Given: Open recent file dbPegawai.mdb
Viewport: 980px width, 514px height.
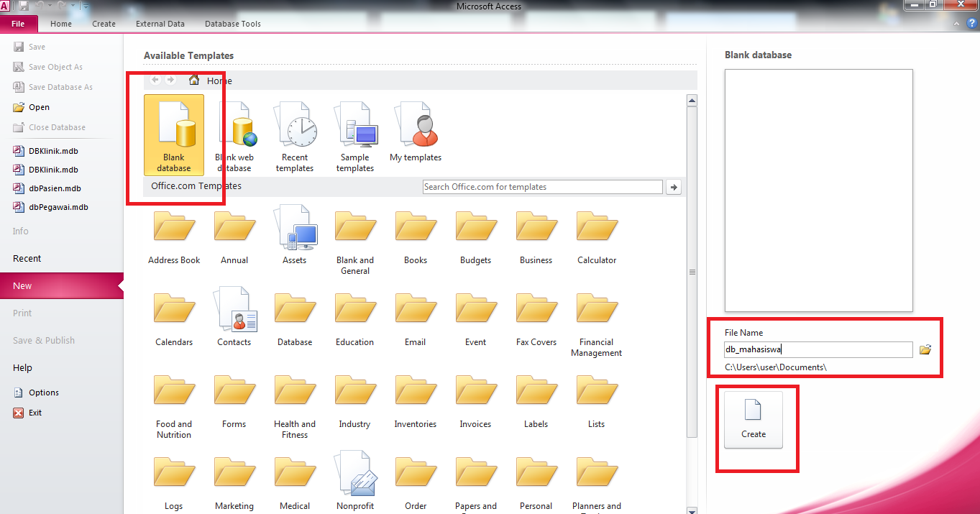Looking at the screenshot, I should pos(50,207).
